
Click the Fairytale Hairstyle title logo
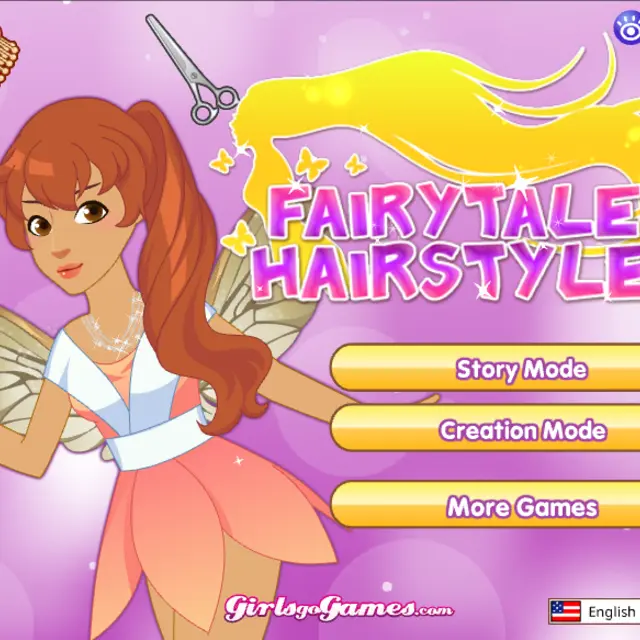pyautogui.click(x=447, y=241)
